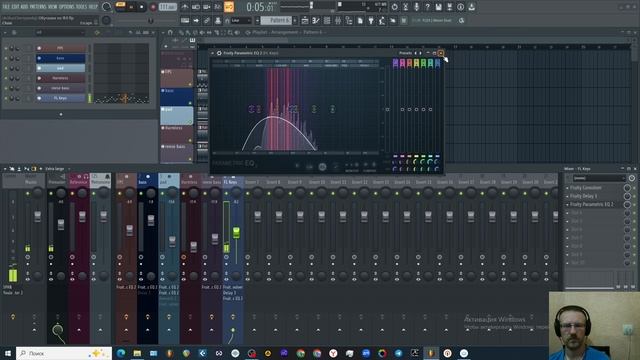This screenshot has width=640, height=360.
Task: Select the Verse Bass channel in Channel rack
Action: click(60, 88)
